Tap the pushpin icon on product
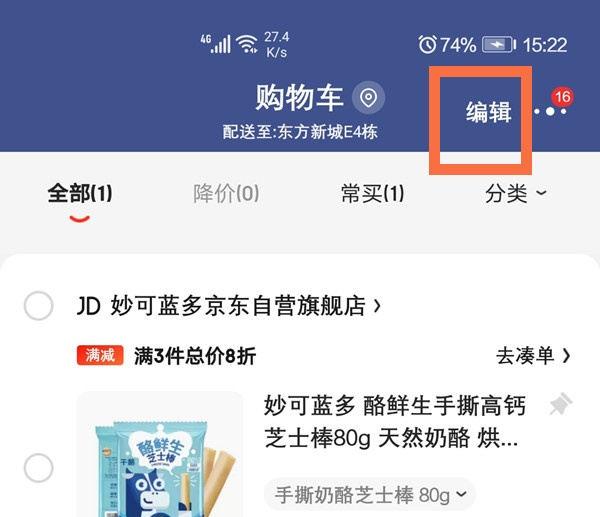 coord(561,404)
